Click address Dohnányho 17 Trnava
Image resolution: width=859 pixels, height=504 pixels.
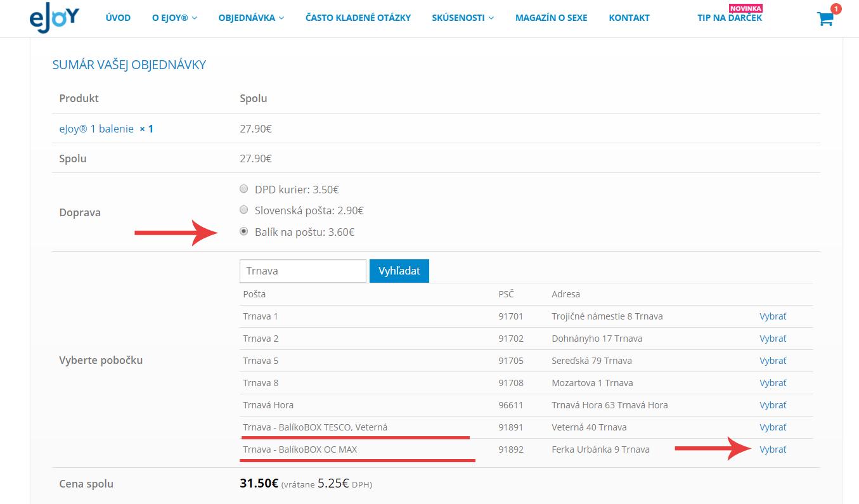click(597, 339)
